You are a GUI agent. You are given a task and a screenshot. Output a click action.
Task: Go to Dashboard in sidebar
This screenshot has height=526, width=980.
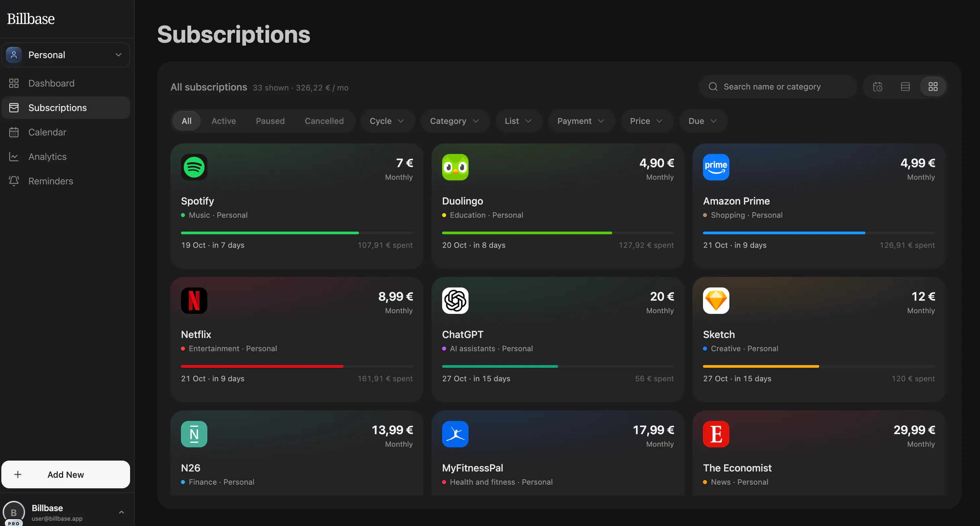pos(66,83)
